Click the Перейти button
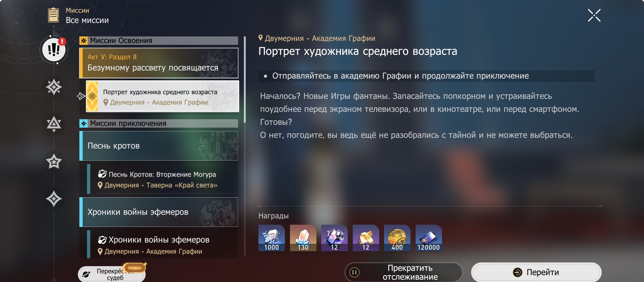This screenshot has width=644, height=282. 536,272
